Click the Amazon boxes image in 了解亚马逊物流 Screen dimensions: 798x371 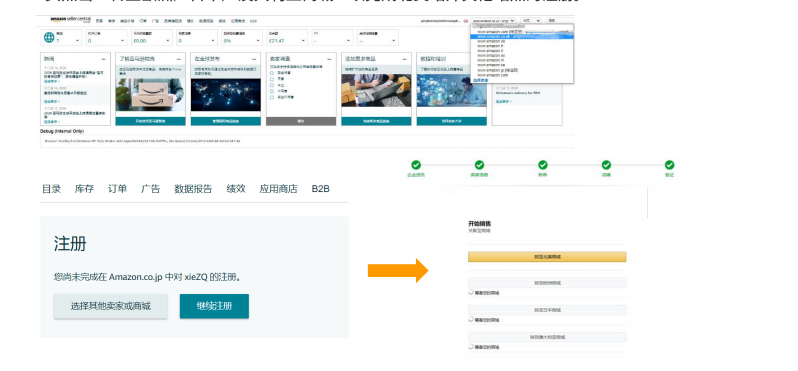point(150,95)
